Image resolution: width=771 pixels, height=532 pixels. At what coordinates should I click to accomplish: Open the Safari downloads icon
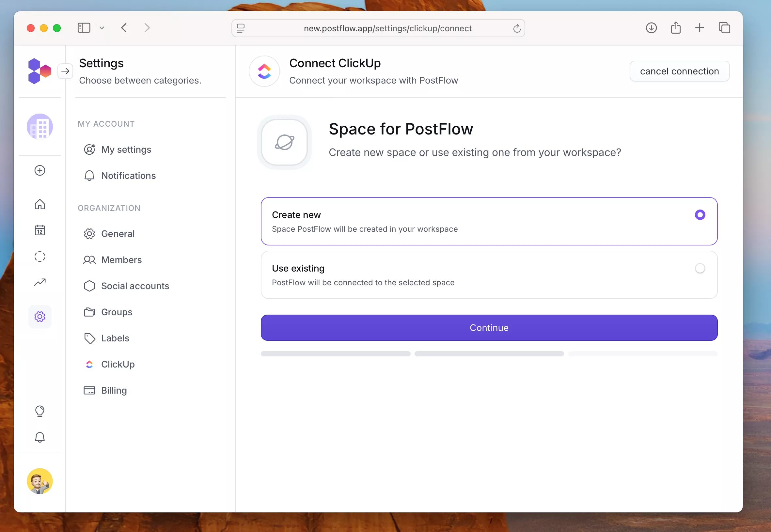(x=651, y=28)
